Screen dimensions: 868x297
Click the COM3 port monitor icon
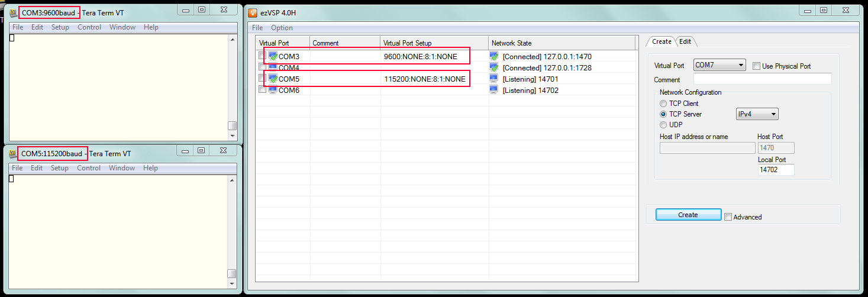click(x=273, y=56)
